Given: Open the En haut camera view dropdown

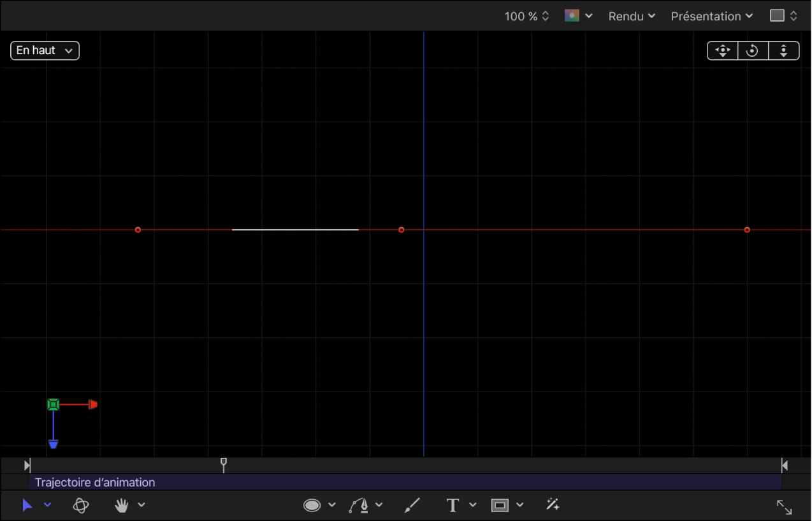Looking at the screenshot, I should click(x=45, y=50).
